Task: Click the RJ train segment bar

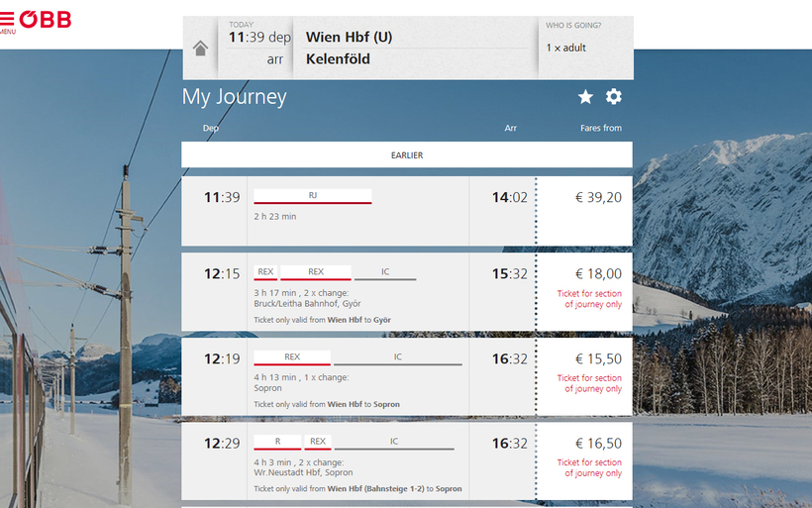Action: pyautogui.click(x=313, y=196)
